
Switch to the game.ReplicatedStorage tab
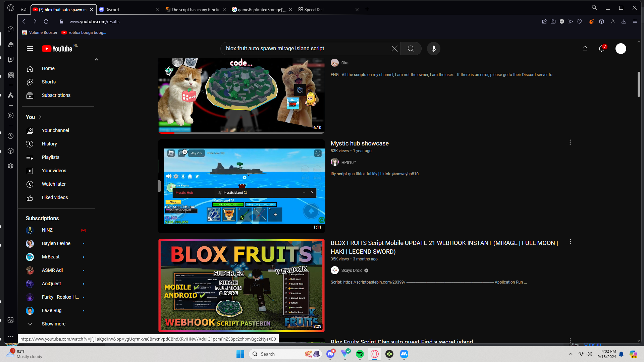click(x=262, y=9)
